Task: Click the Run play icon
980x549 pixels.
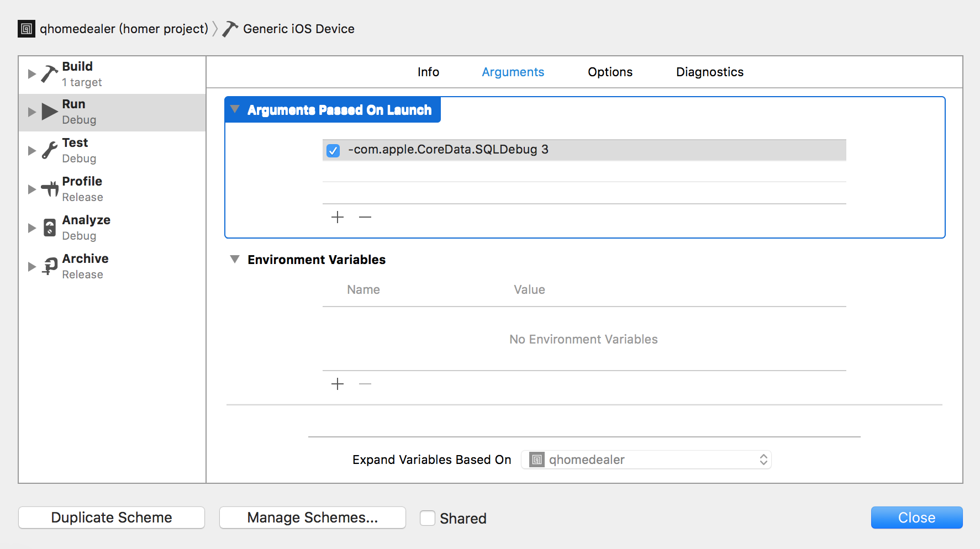Action: (x=50, y=112)
